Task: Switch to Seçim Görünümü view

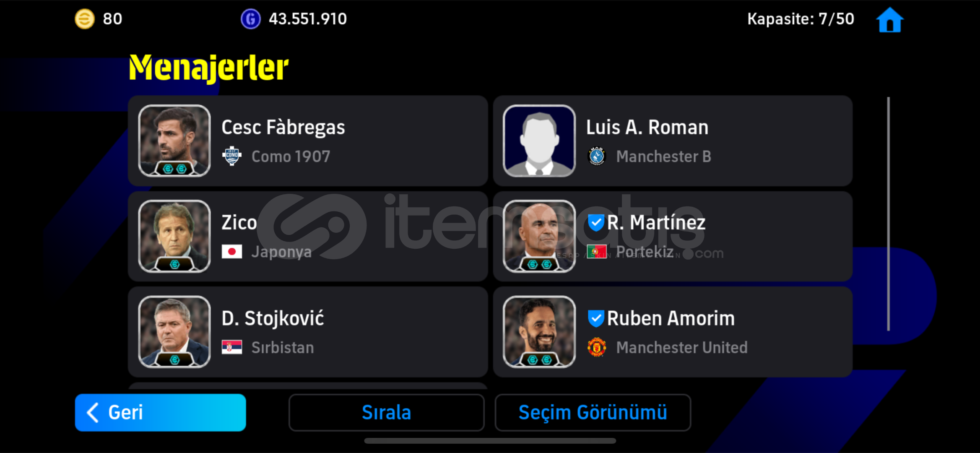Action: (x=593, y=412)
